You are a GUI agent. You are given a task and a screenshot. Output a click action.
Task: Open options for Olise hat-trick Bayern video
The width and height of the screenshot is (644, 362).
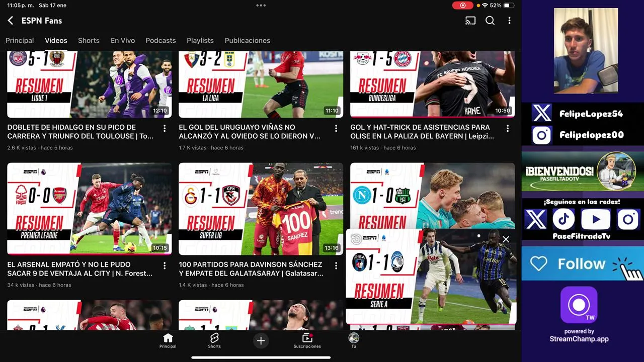508,129
